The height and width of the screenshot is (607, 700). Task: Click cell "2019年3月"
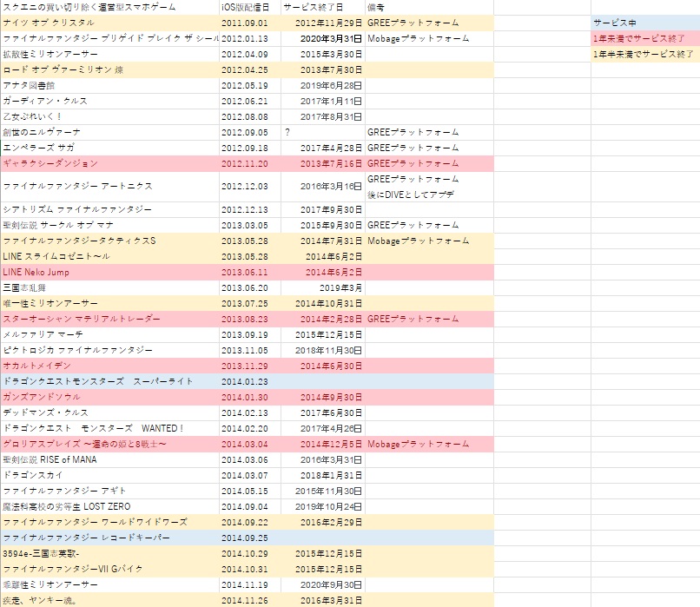[x=323, y=287]
